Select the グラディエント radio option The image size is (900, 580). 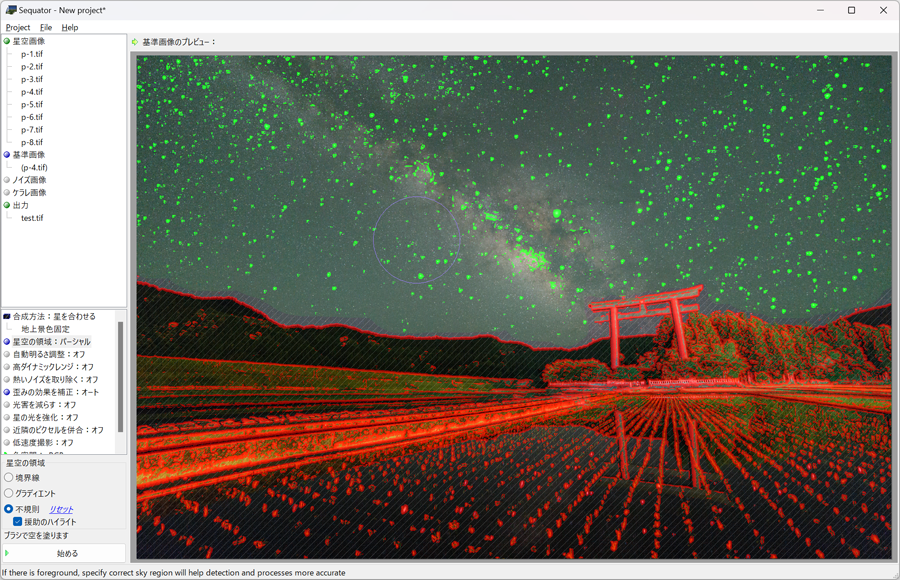pyautogui.click(x=9, y=493)
